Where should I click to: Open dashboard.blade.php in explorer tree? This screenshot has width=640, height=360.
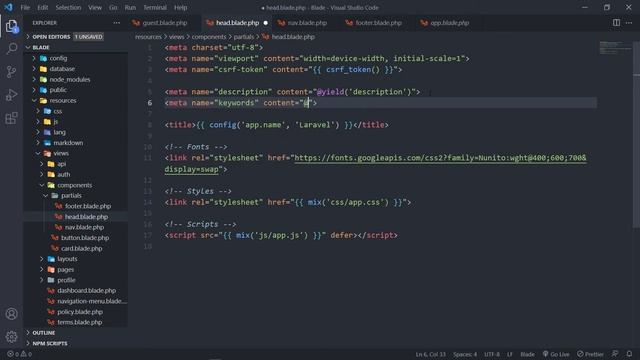pos(86,291)
